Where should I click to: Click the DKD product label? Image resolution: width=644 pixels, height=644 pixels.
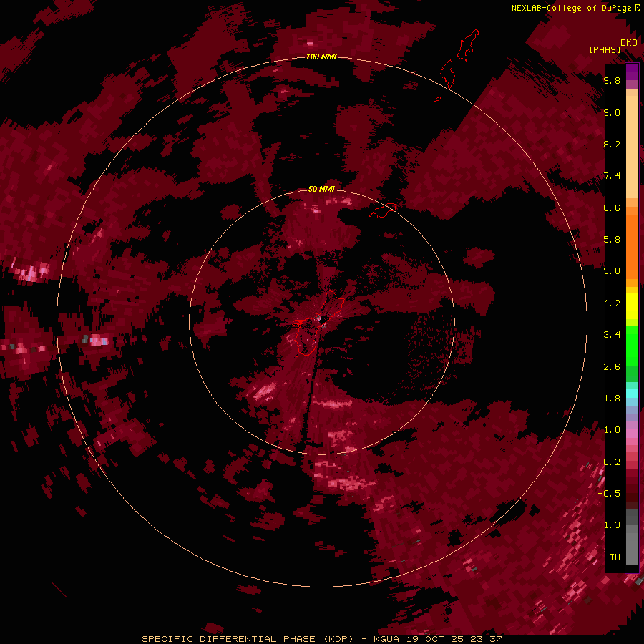629,43
